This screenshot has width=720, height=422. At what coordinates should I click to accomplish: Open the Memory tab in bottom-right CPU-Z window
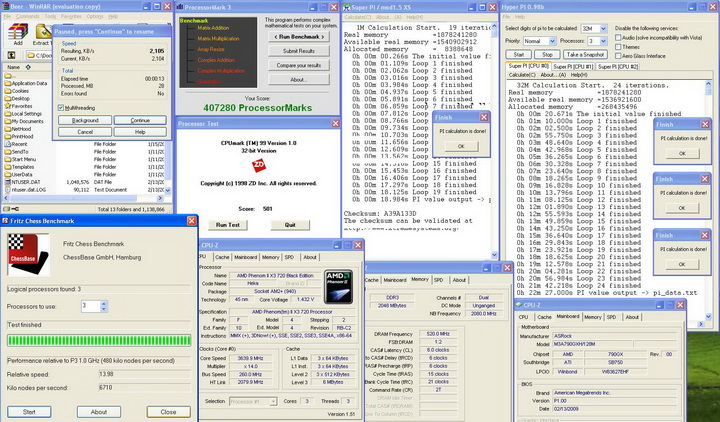pyautogui.click(x=592, y=317)
